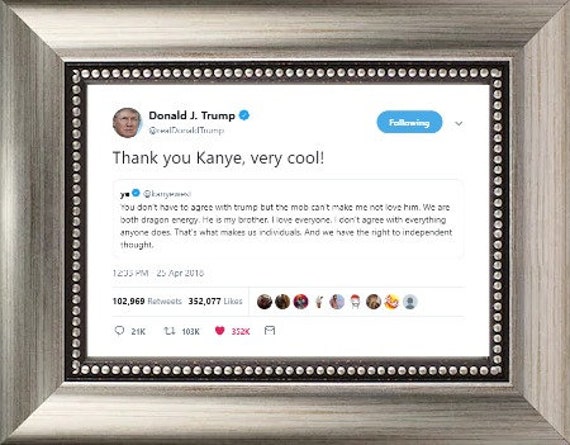
Task: Click the quoted tweet's account handle
Action: pos(167,193)
